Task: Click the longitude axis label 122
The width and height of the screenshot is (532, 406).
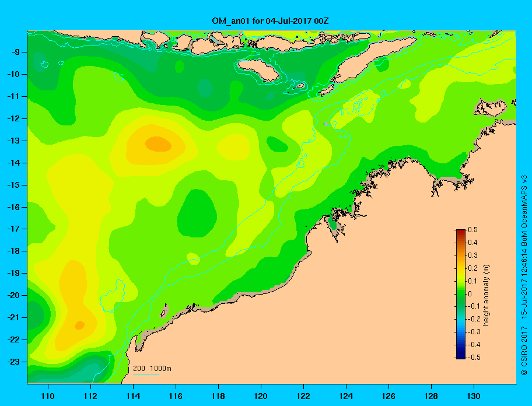Action: (x=303, y=396)
